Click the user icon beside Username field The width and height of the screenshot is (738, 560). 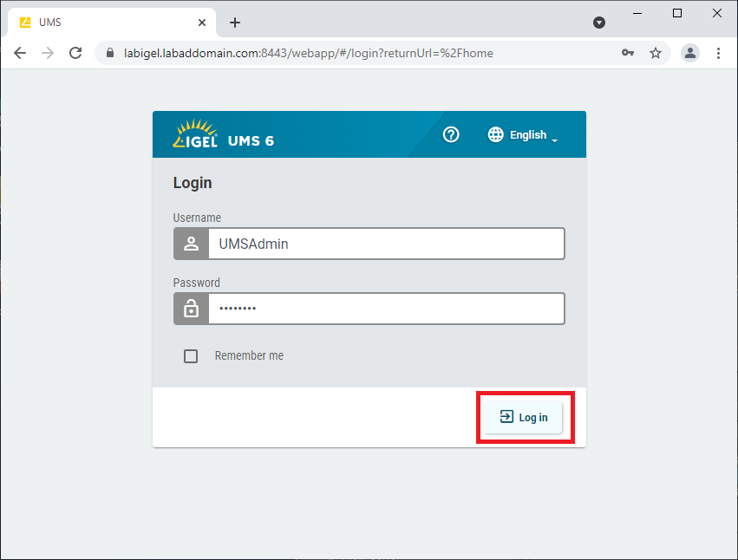tap(191, 244)
